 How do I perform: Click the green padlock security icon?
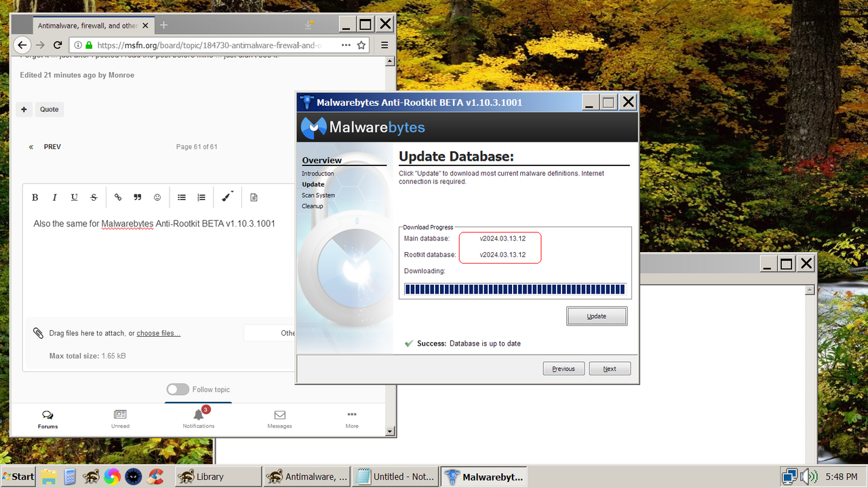pos(88,45)
